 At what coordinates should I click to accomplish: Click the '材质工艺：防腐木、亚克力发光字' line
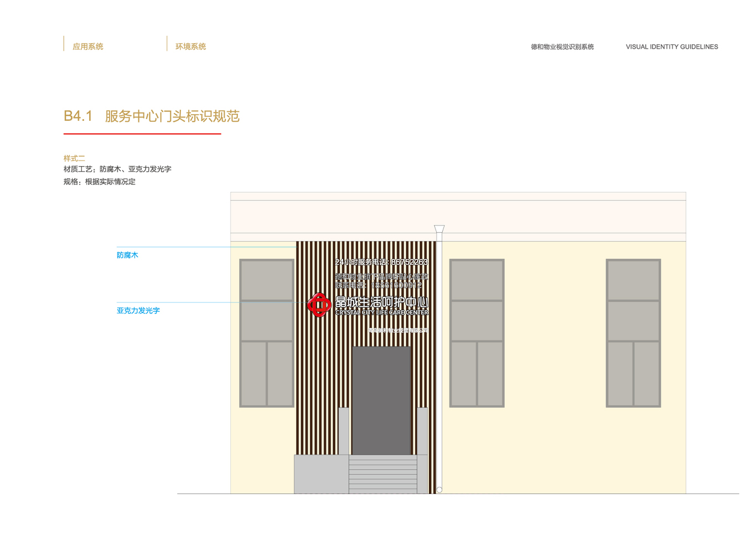tap(117, 169)
